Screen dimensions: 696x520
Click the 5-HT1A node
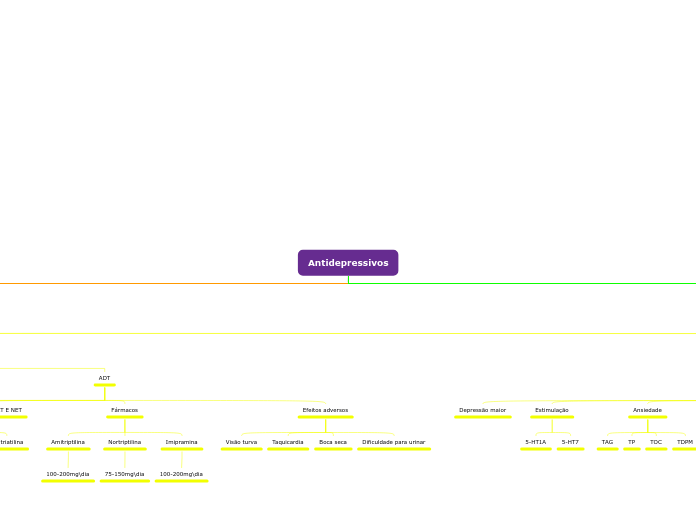(536, 442)
